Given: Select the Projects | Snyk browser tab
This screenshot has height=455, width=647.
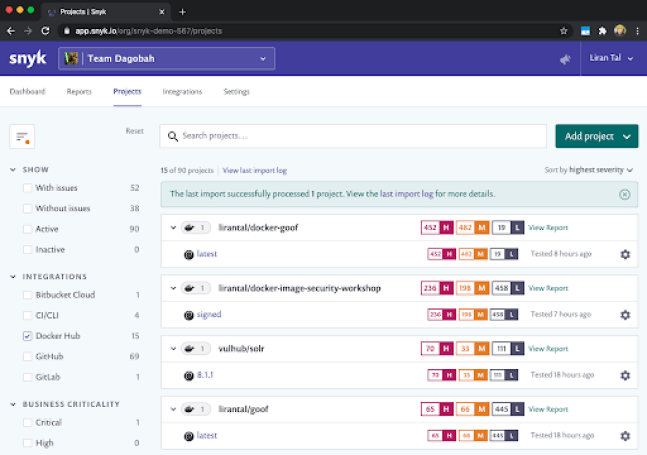Looking at the screenshot, I should 106,12.
